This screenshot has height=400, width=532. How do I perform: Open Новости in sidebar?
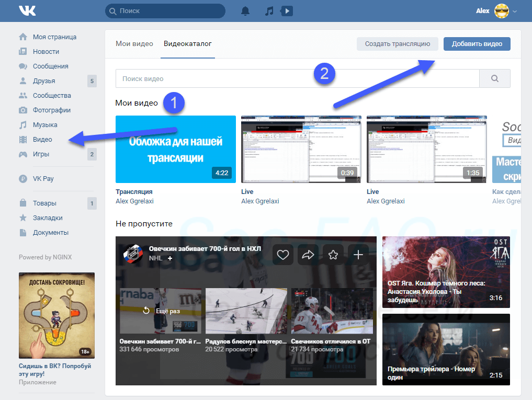tap(46, 51)
